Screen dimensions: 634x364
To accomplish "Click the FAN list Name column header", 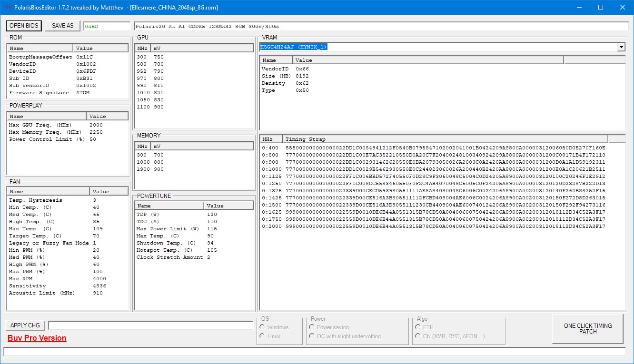I will (x=49, y=191).
